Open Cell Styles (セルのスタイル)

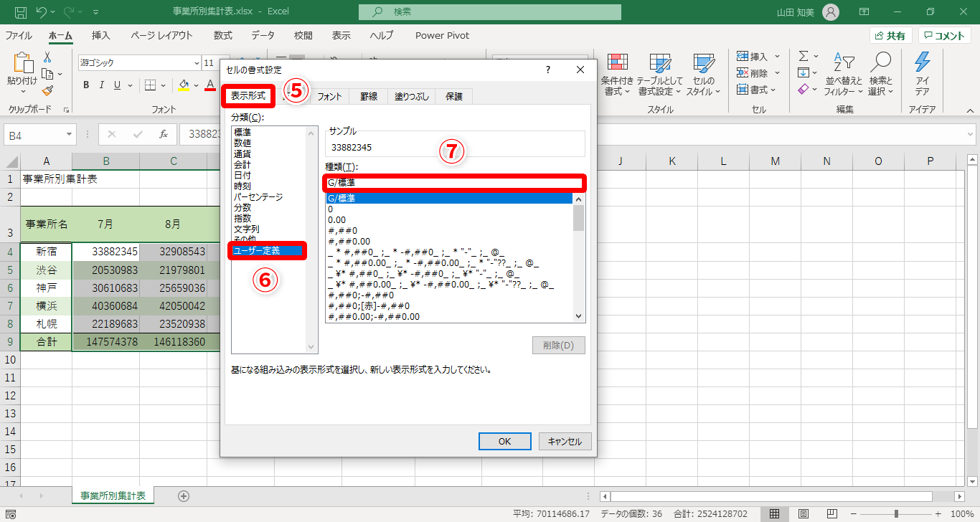(703, 75)
